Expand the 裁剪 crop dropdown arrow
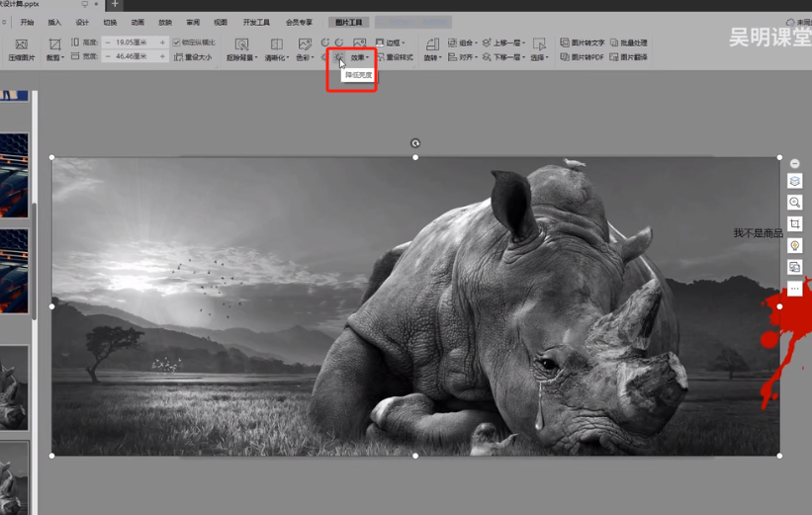The width and height of the screenshot is (812, 515). point(62,58)
